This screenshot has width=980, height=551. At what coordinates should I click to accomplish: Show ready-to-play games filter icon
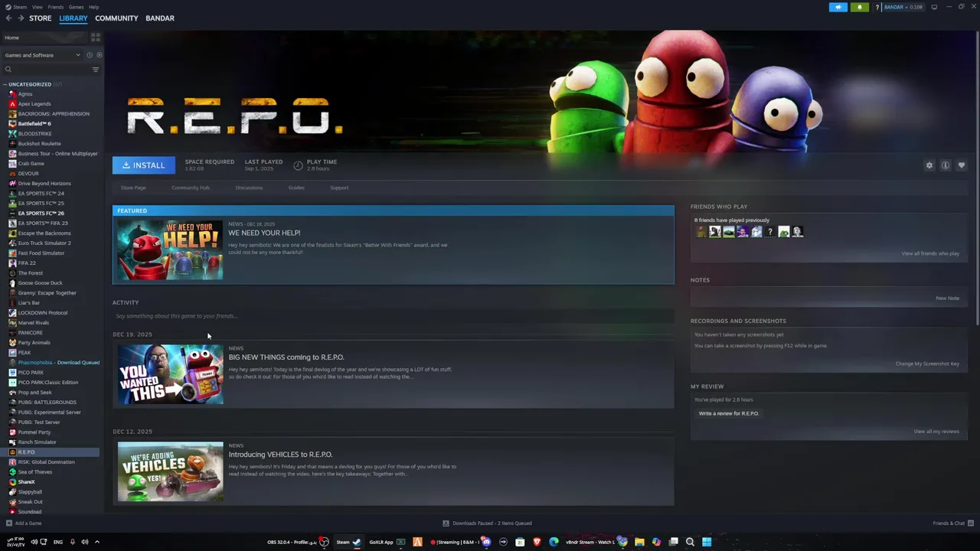(x=99, y=55)
